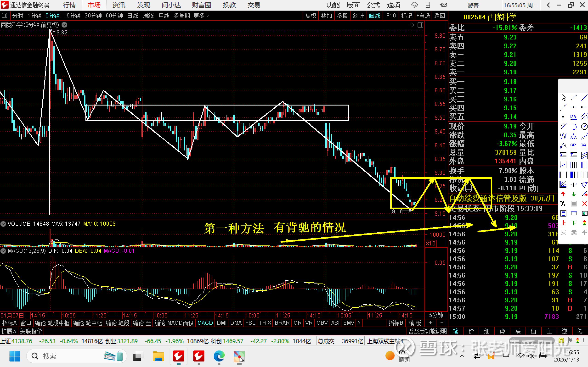This screenshot has width=588, height=367.
Task: Select the GP golden-section price tool
Action: click(x=574, y=145)
